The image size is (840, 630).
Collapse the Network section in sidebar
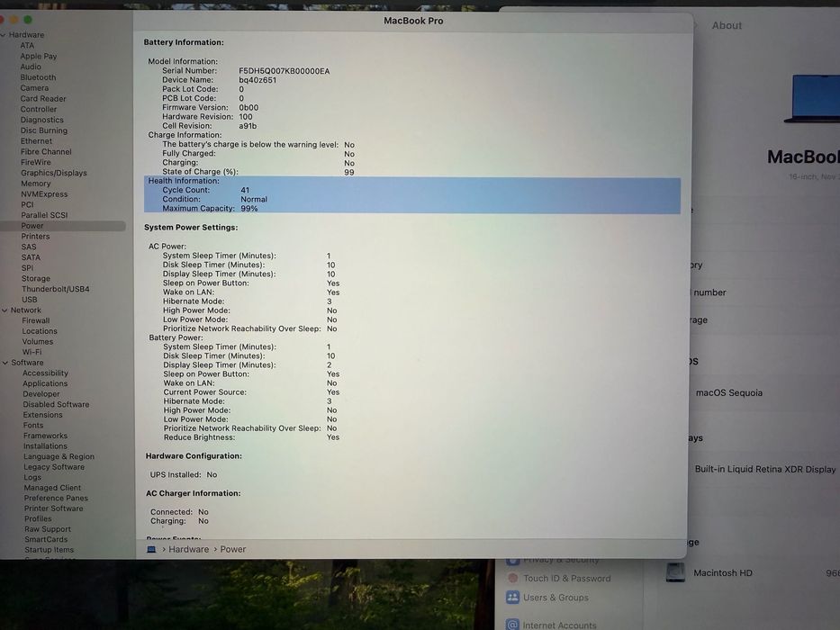pyautogui.click(x=5, y=310)
